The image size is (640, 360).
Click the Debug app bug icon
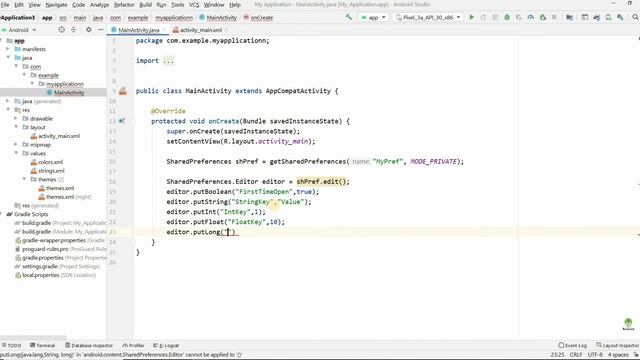507,17
